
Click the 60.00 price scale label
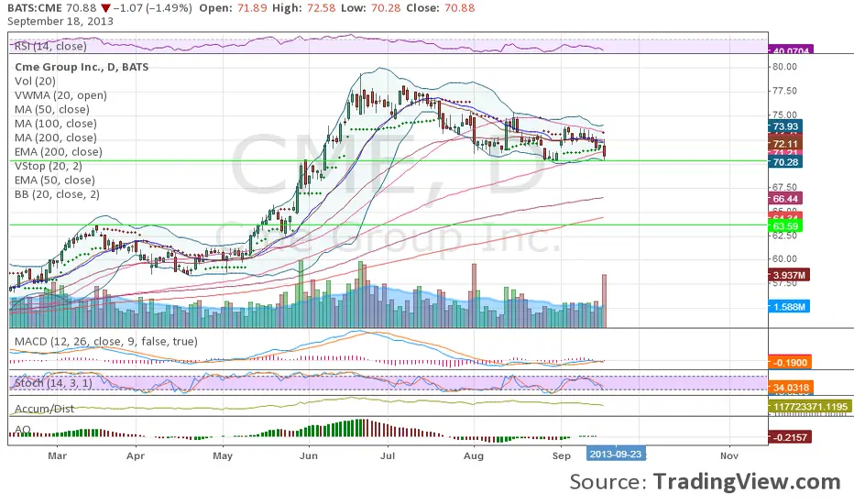(785, 258)
